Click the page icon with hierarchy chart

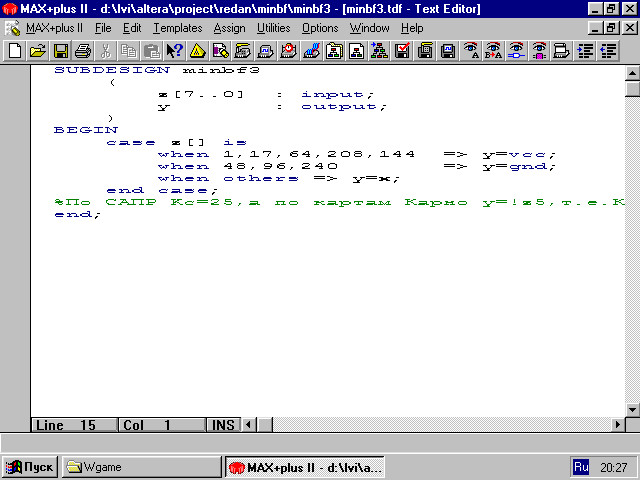pos(357,51)
